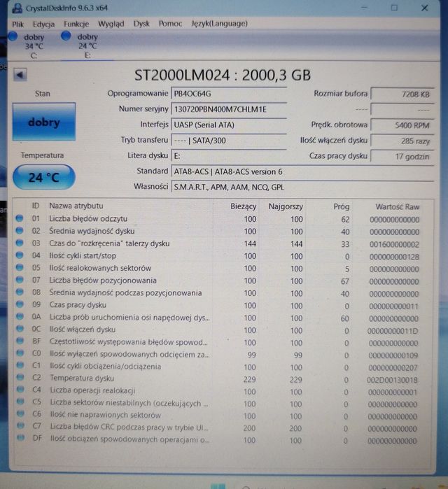Click status dot for attribute DF Ilość obciążeń
Image resolution: width=448 pixels, height=489 pixels.
(21, 437)
